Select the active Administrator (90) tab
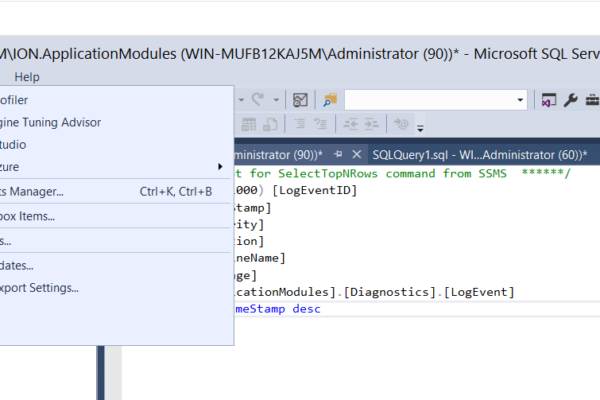The image size is (600, 400). pos(279,155)
